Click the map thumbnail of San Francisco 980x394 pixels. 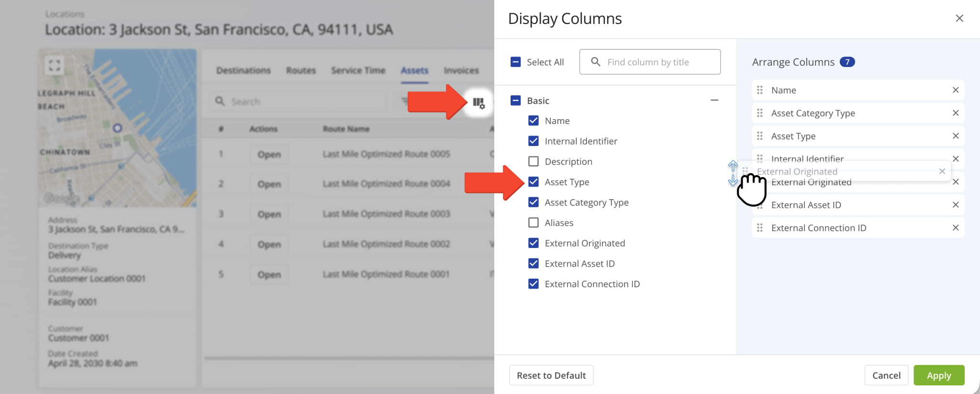pyautogui.click(x=117, y=128)
